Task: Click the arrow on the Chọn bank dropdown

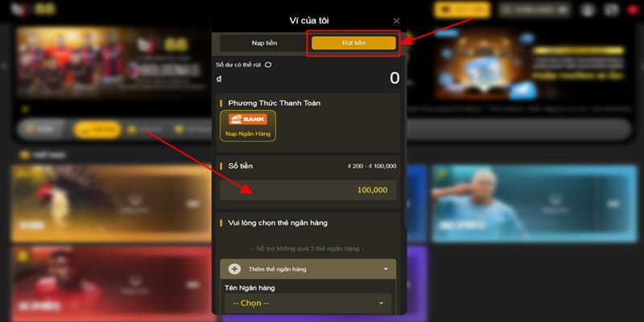Action: pyautogui.click(x=381, y=303)
